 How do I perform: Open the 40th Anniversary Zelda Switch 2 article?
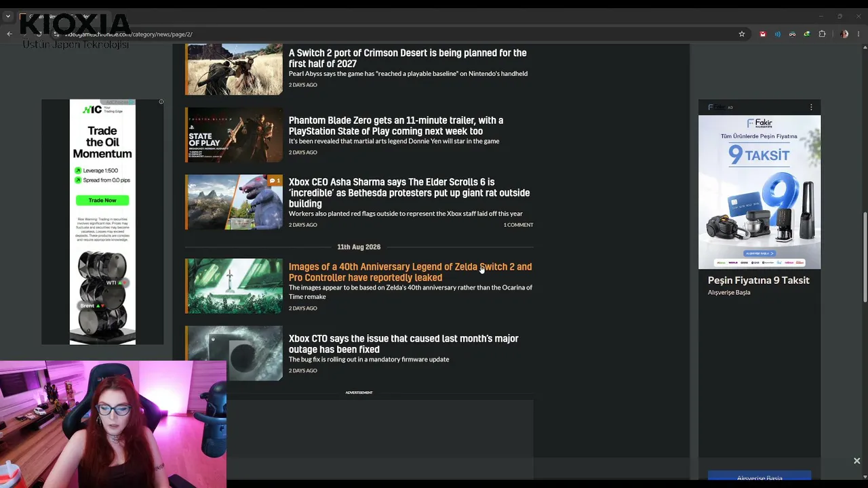pyautogui.click(x=410, y=272)
